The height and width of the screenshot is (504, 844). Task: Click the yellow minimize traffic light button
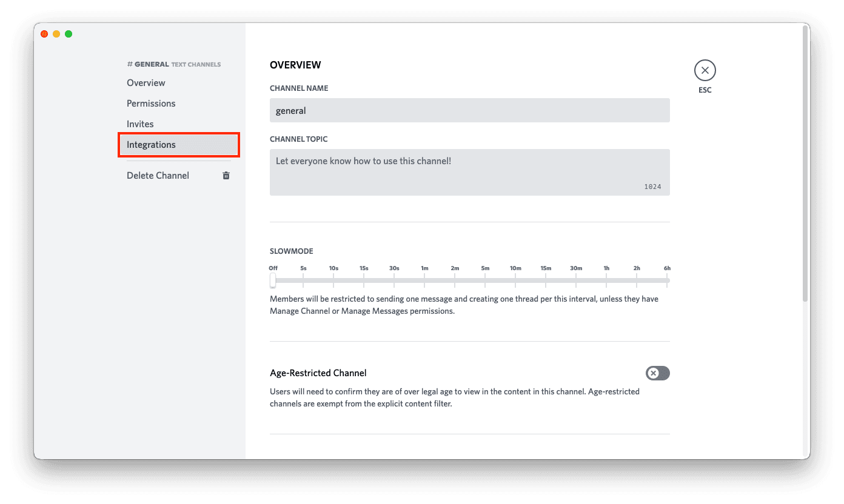(56, 35)
